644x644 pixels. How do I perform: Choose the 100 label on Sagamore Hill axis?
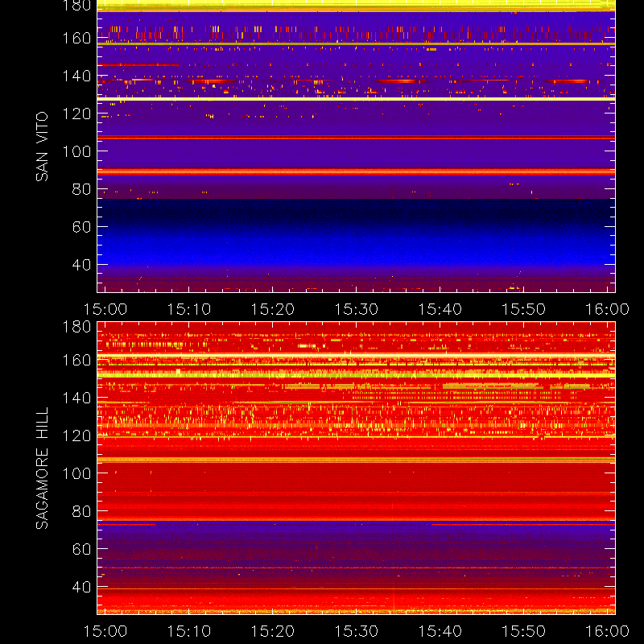76,473
